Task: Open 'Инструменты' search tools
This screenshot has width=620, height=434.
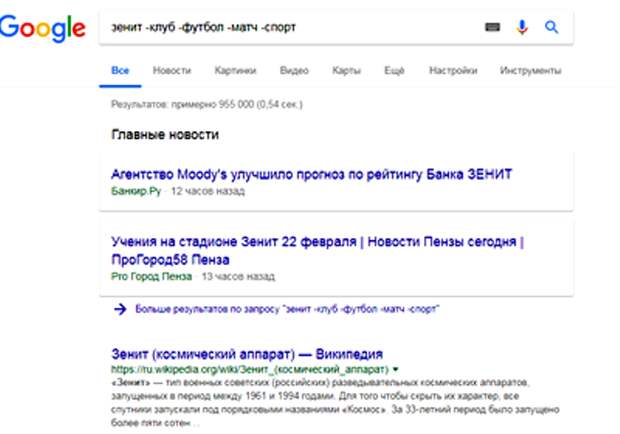Action: tap(531, 71)
